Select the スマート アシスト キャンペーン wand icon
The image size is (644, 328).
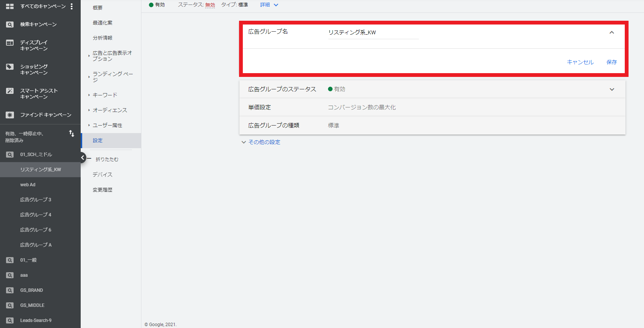coord(10,91)
